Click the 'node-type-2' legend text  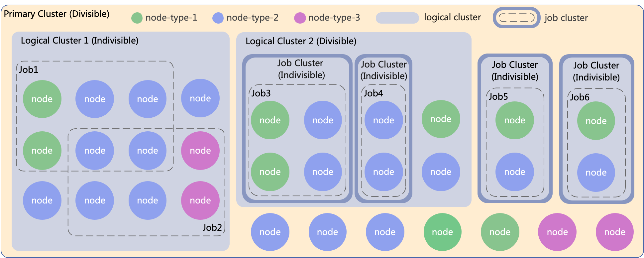[253, 18]
